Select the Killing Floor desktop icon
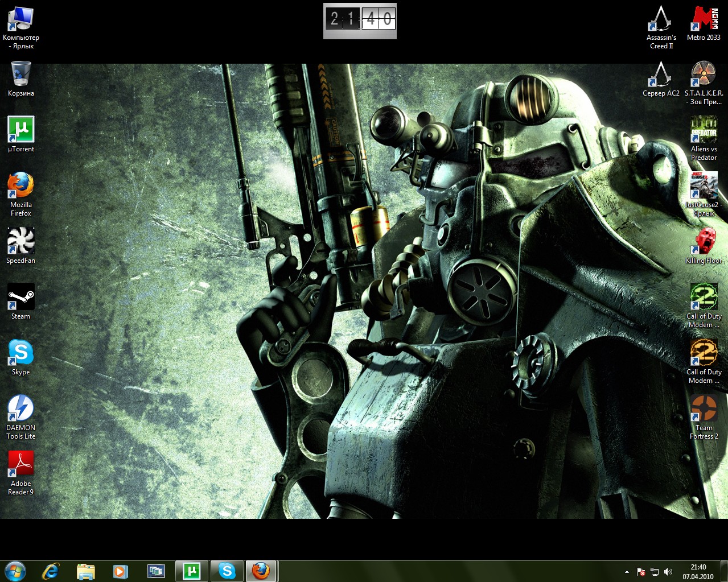Image resolution: width=728 pixels, height=582 pixels. point(704,241)
